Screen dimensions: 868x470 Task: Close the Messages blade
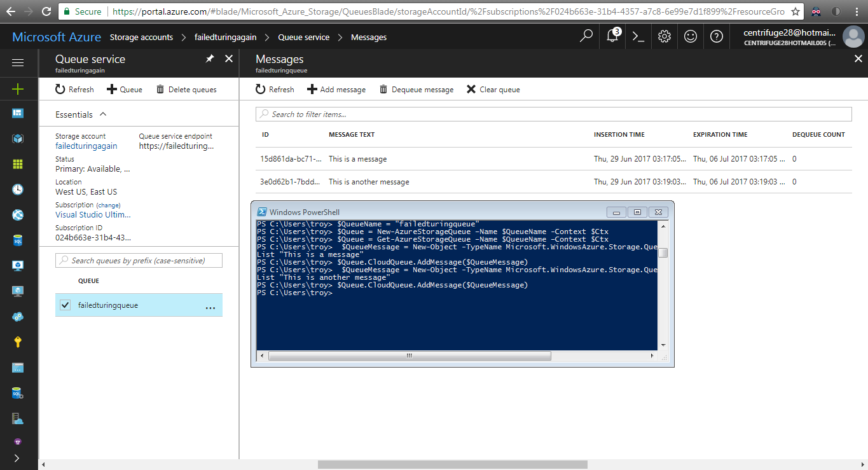pyautogui.click(x=858, y=59)
